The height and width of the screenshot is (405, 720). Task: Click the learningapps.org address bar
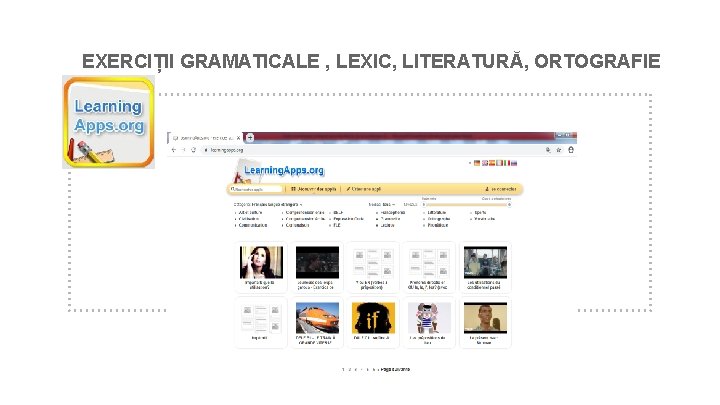tap(372, 150)
